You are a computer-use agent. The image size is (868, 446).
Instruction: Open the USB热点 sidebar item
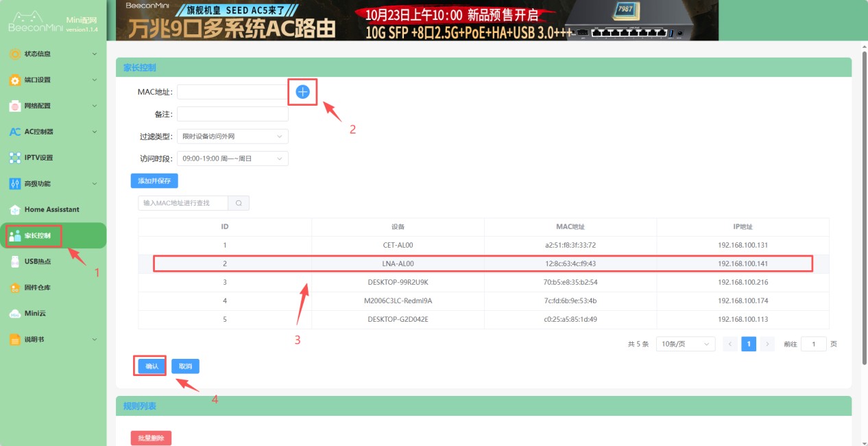[x=38, y=261]
